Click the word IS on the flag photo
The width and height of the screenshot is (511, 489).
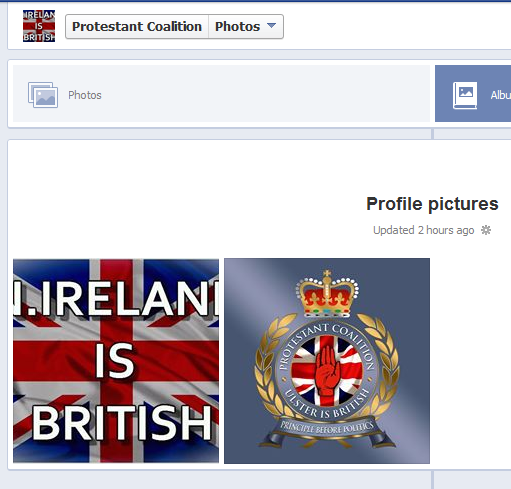(114, 361)
